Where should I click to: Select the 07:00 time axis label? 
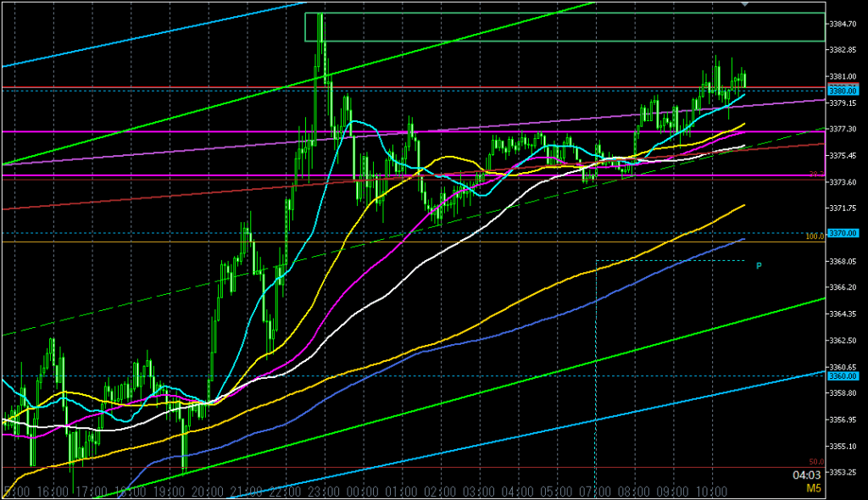click(594, 492)
